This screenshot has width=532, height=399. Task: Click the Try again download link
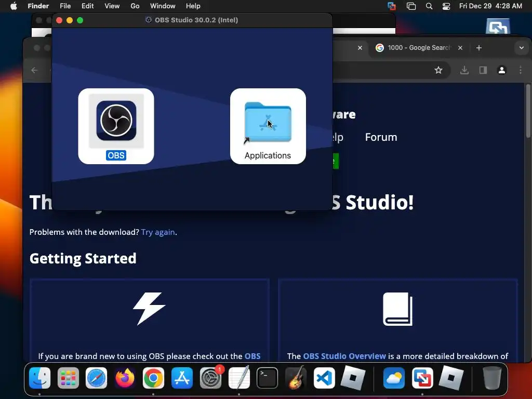(x=158, y=232)
